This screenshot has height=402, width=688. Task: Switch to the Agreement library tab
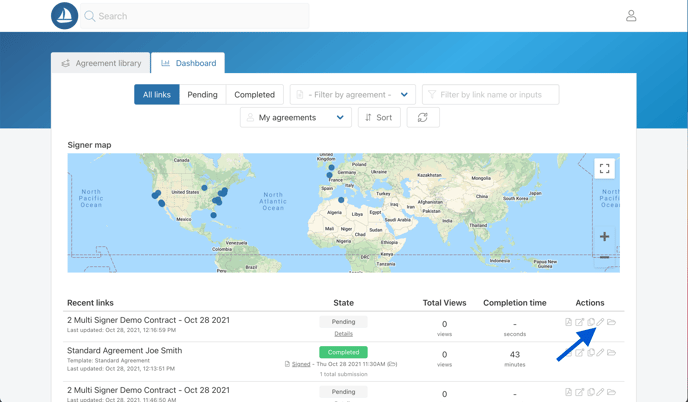(x=101, y=63)
